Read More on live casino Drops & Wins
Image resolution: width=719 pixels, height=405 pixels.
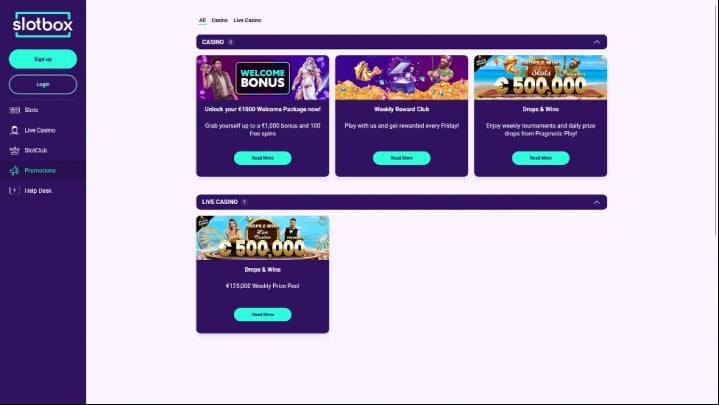pos(263,315)
